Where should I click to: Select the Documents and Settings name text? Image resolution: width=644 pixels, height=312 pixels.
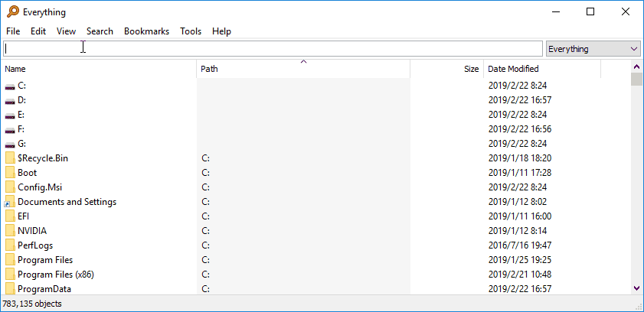[x=67, y=202]
